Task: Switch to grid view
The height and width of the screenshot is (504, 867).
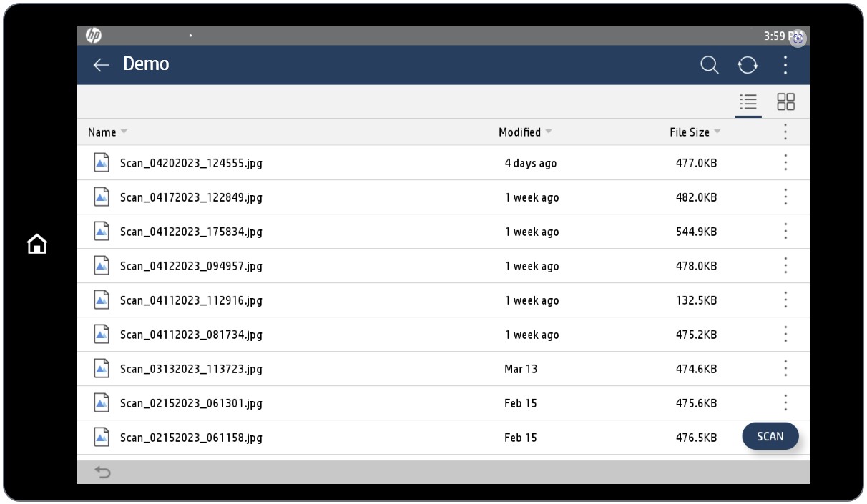Action: pos(785,102)
